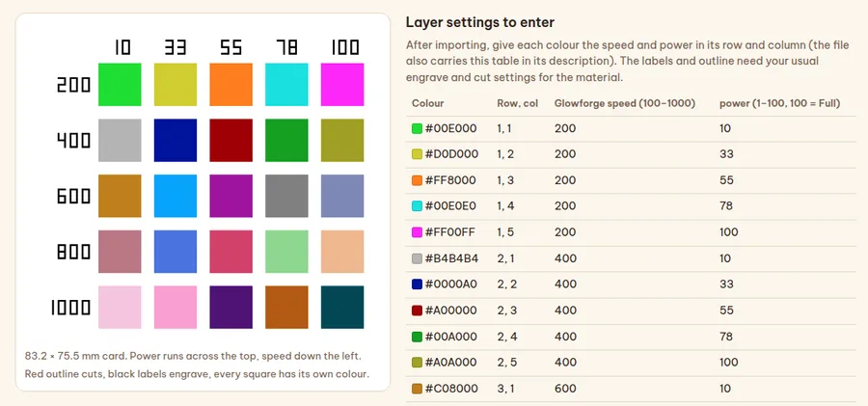Click the '800' speed label left of the grid
This screenshot has width=868, height=406.
(x=74, y=252)
